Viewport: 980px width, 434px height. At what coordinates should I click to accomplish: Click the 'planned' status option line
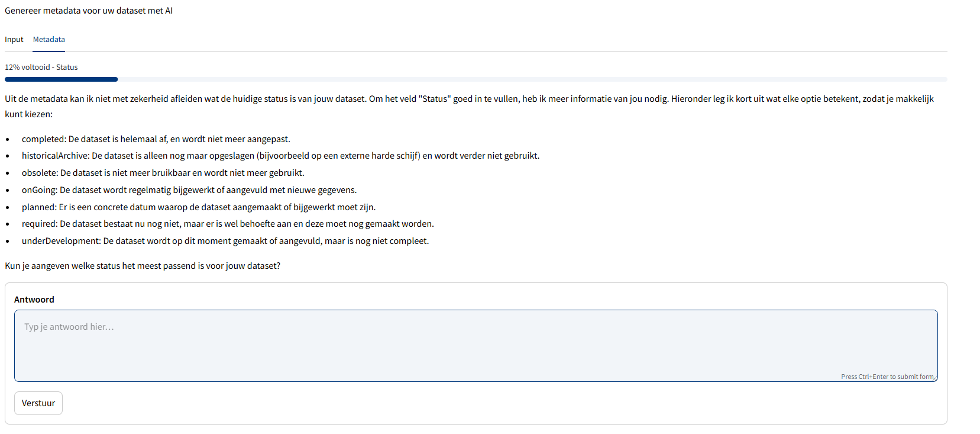[199, 207]
